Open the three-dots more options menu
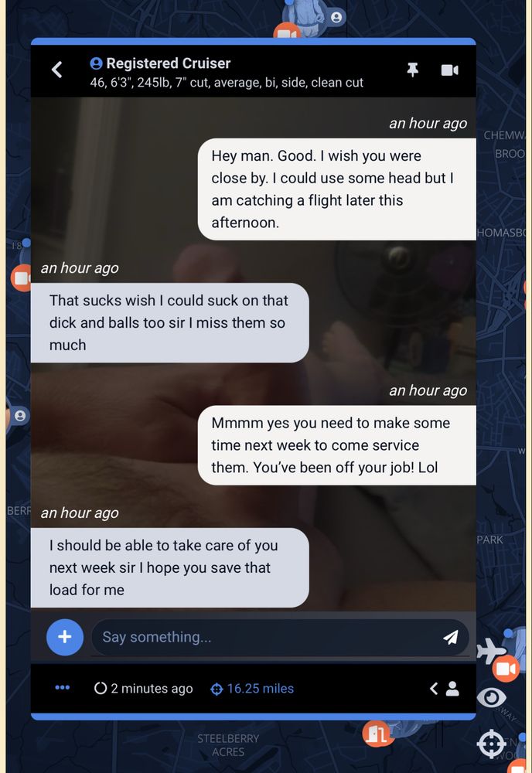The height and width of the screenshot is (773, 532). pyautogui.click(x=62, y=688)
